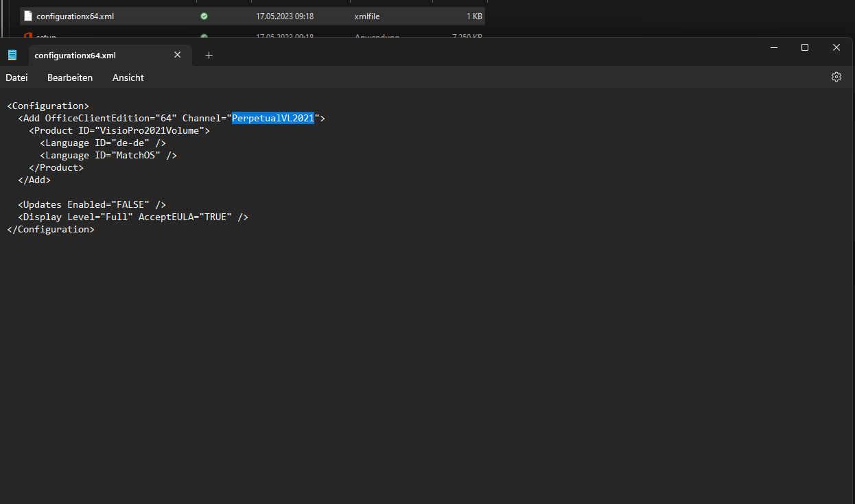
Task: Click green sync status icon beside configurationx64.xml
Action: [x=204, y=16]
